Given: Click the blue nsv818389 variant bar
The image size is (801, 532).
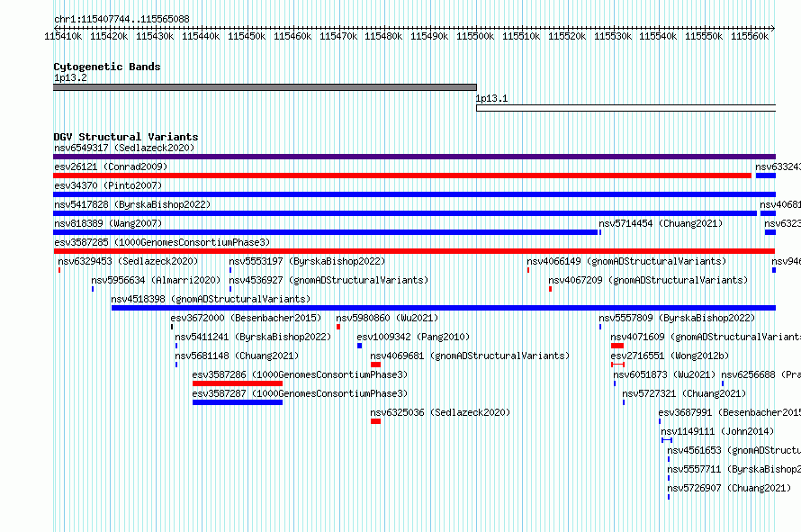Looking at the screenshot, I should 326,232.
